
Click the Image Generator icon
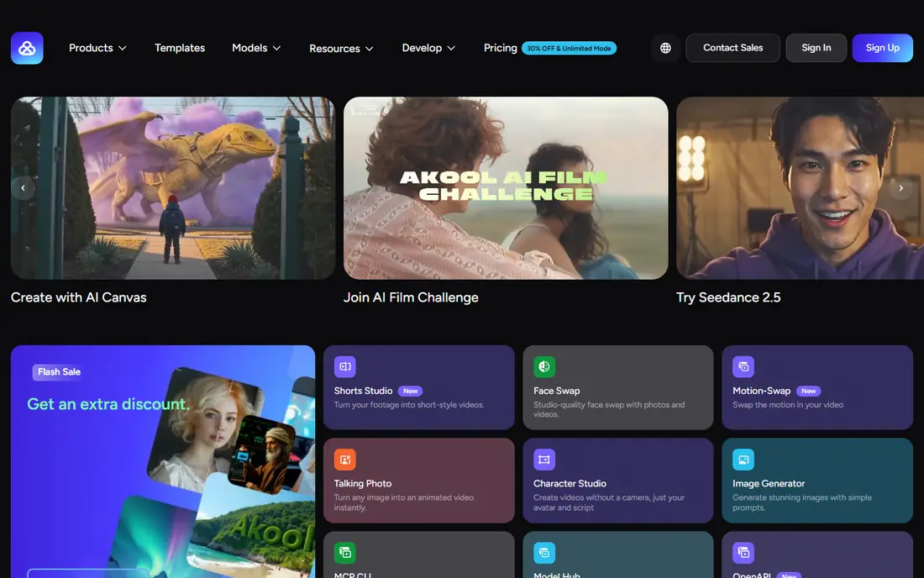[x=743, y=460]
